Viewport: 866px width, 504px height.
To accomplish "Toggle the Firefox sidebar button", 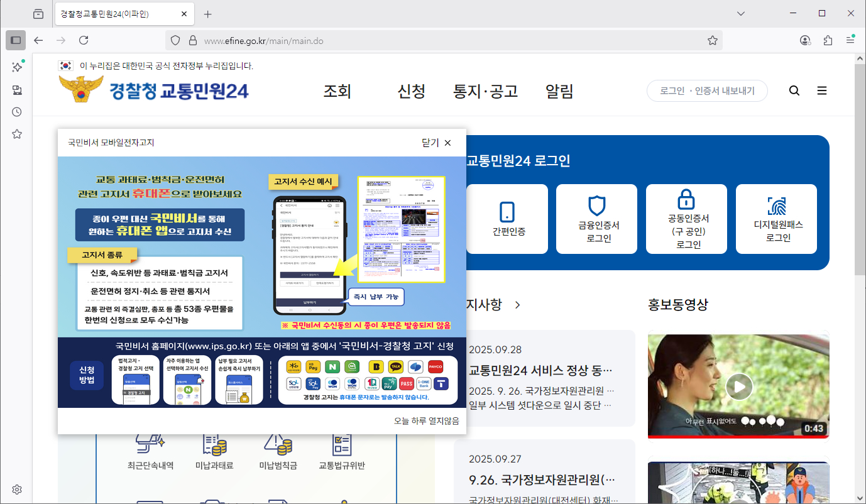I will 16,40.
